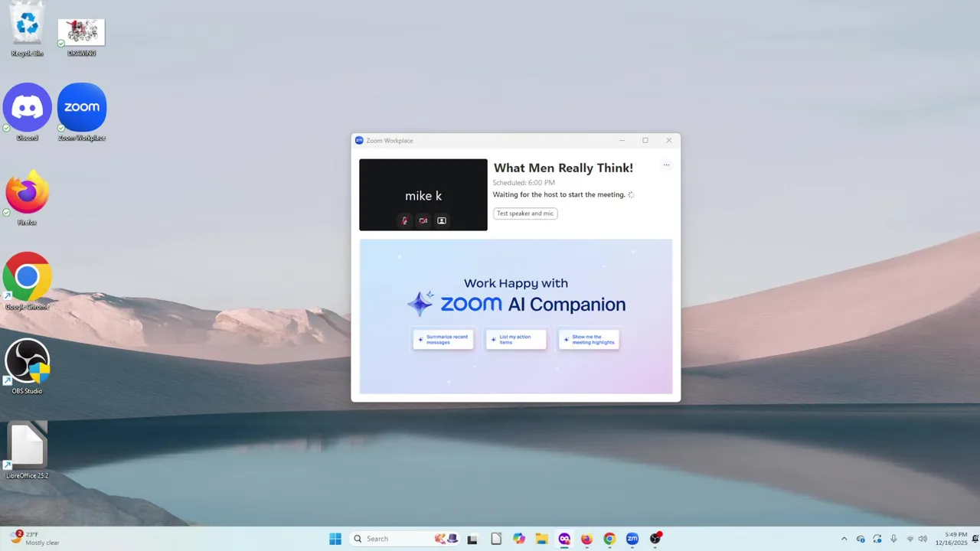Click Waiting for the host status text

pos(559,194)
